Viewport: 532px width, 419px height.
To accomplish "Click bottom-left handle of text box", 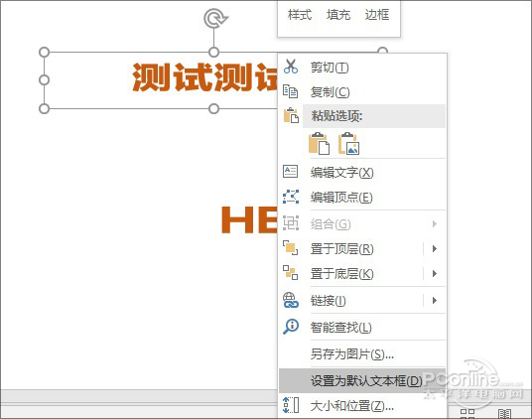I will (44, 108).
